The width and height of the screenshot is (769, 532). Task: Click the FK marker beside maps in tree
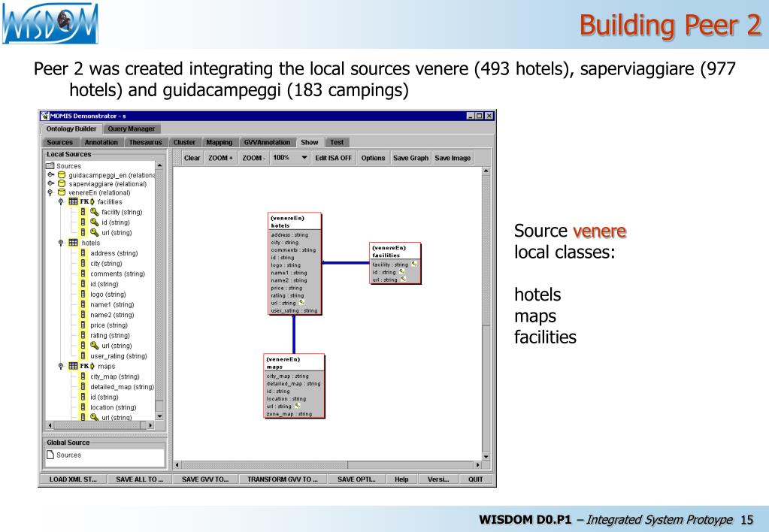87,366
